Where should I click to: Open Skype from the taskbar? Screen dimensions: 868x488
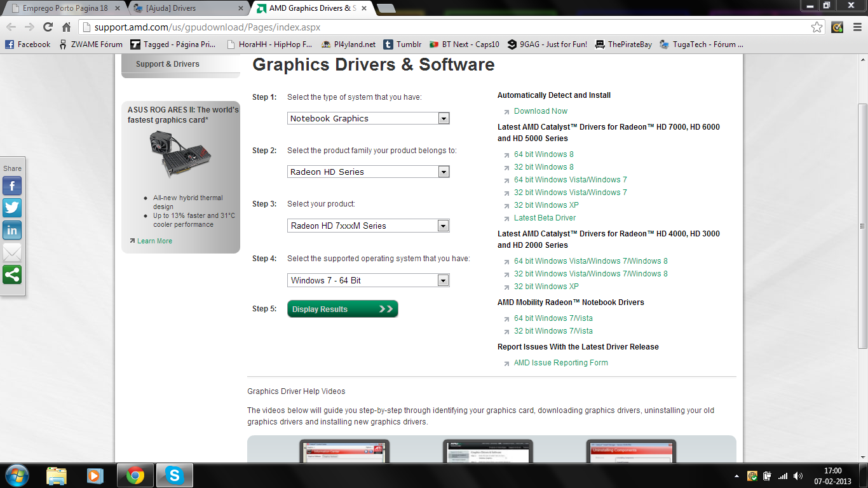coord(173,475)
